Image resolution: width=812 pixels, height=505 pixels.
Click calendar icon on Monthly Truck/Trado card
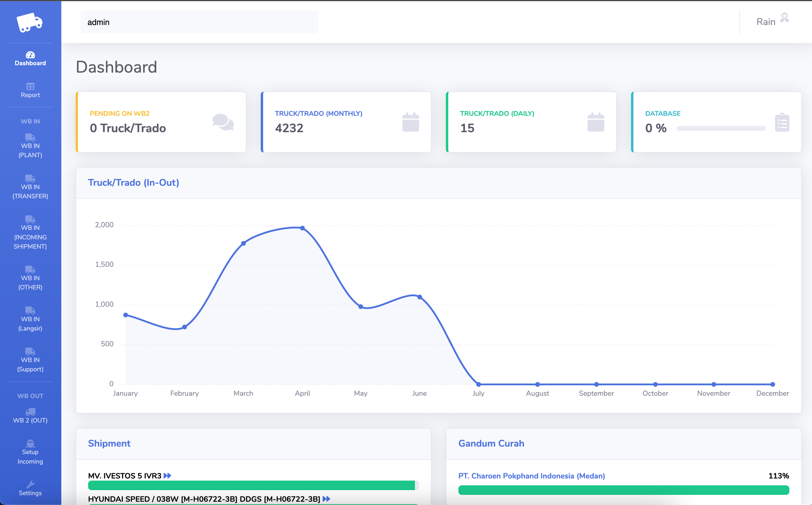point(410,122)
